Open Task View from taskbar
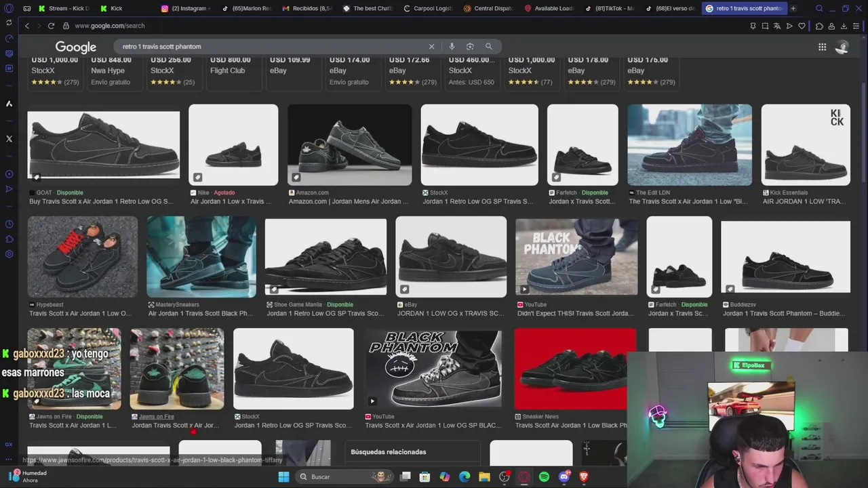 pyautogui.click(x=405, y=476)
